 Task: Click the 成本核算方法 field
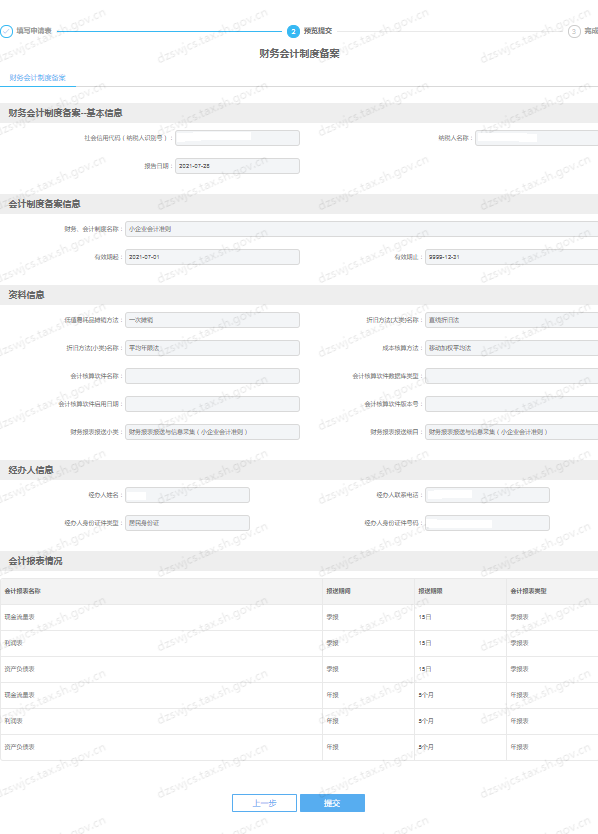[x=512, y=348]
